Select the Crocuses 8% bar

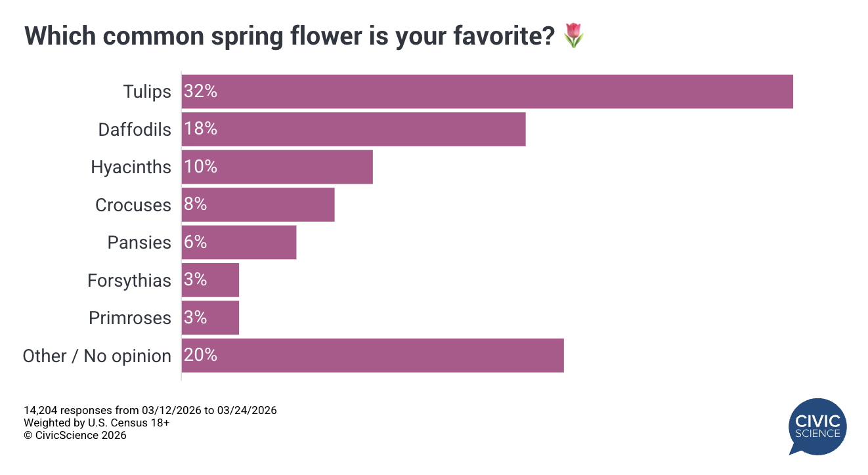coord(258,205)
